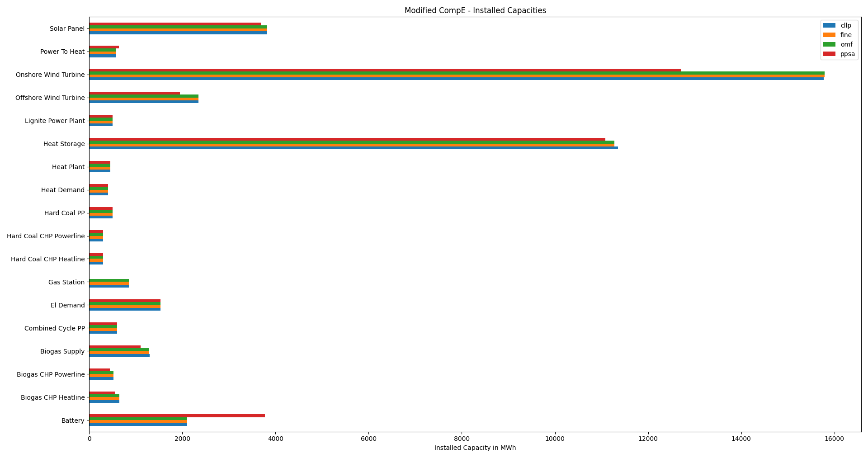Click the 'Biogas Supply' axis label

click(x=62, y=351)
